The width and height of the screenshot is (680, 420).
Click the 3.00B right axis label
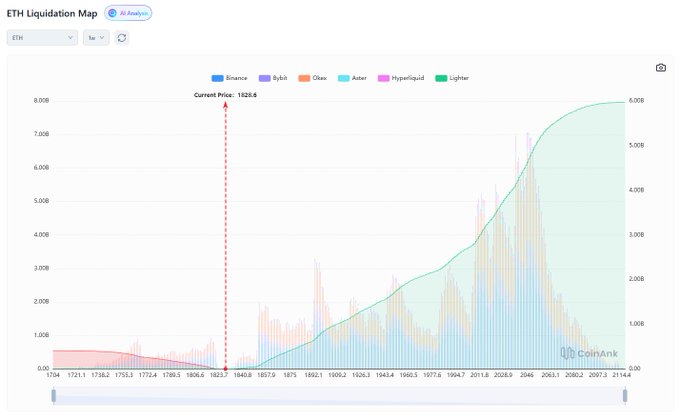click(636, 235)
